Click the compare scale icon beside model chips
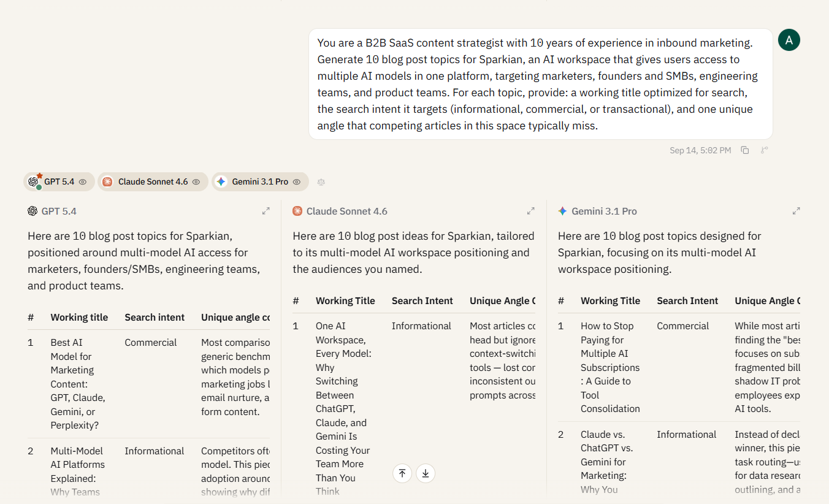This screenshot has width=829, height=504. 321,182
